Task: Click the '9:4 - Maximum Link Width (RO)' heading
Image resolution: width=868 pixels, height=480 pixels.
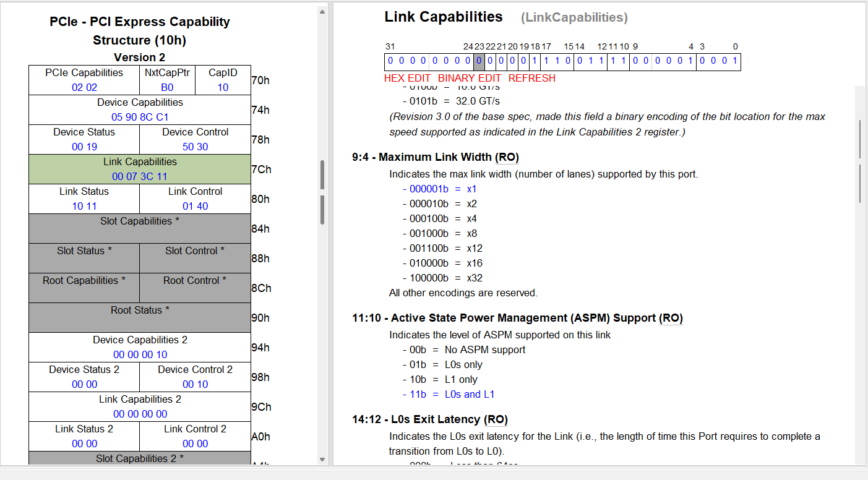Action: (x=436, y=157)
